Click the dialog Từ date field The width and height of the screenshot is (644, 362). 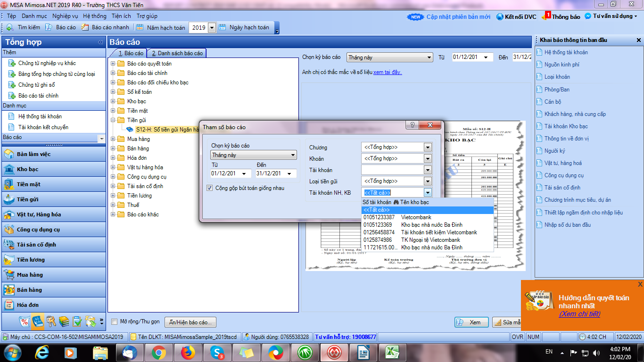coord(231,173)
